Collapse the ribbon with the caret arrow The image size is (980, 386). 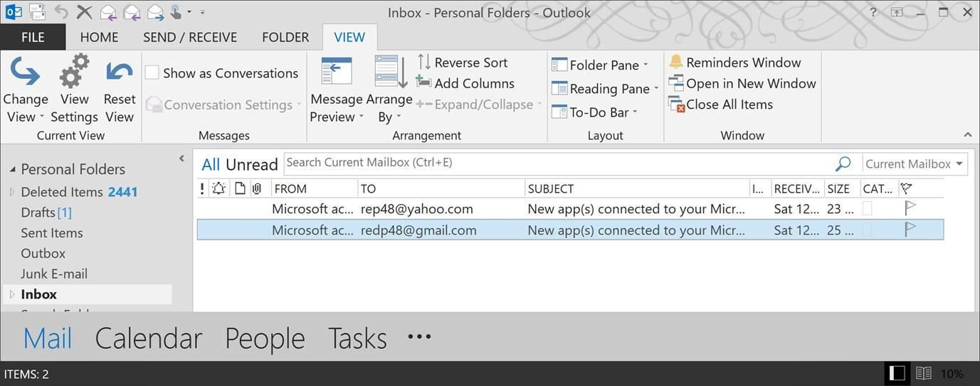[967, 134]
